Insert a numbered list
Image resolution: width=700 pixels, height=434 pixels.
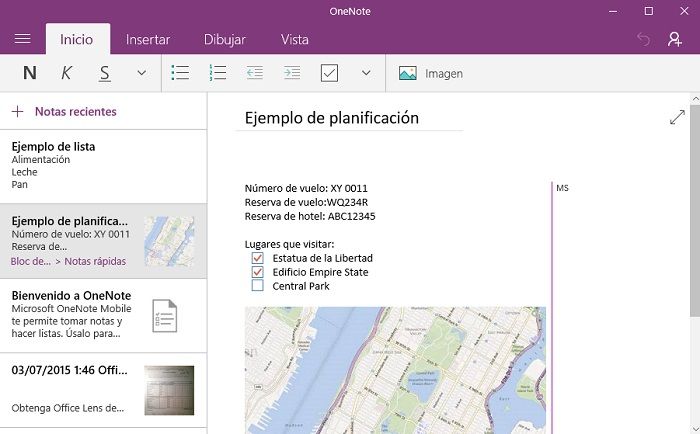pyautogui.click(x=218, y=73)
